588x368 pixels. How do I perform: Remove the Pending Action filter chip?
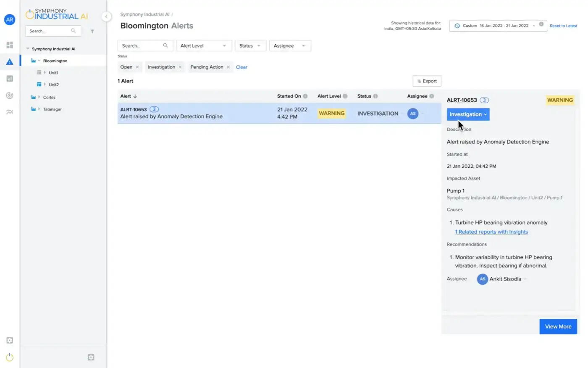(228, 67)
